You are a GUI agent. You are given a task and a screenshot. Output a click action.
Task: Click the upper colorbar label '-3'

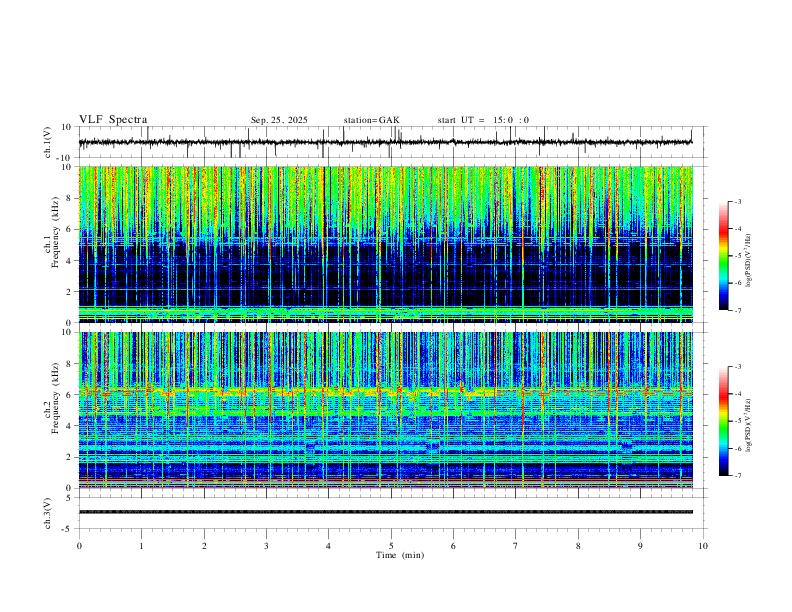click(x=737, y=201)
